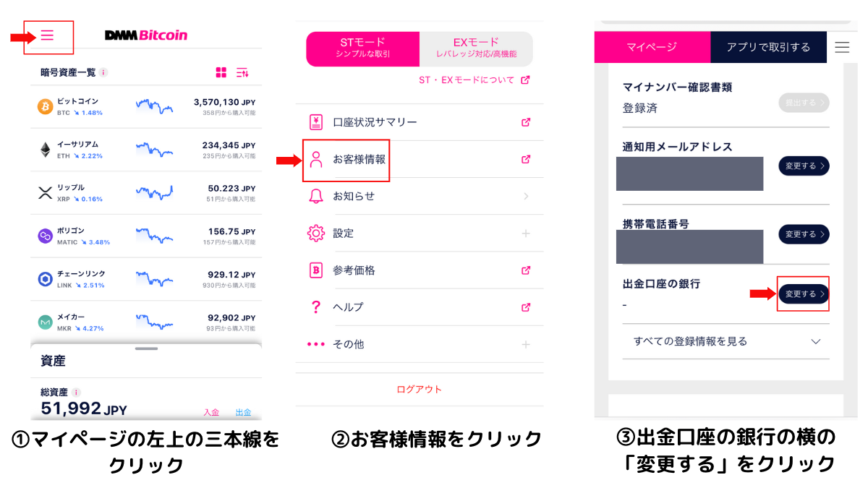Click the info icon next to 暗号資産一覧
Screen dimensions: 868x488
103,72
